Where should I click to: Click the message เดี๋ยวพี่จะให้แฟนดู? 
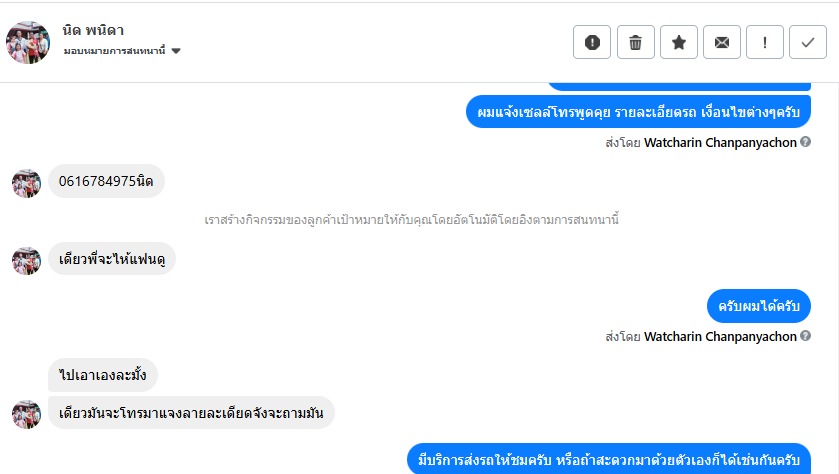111,259
